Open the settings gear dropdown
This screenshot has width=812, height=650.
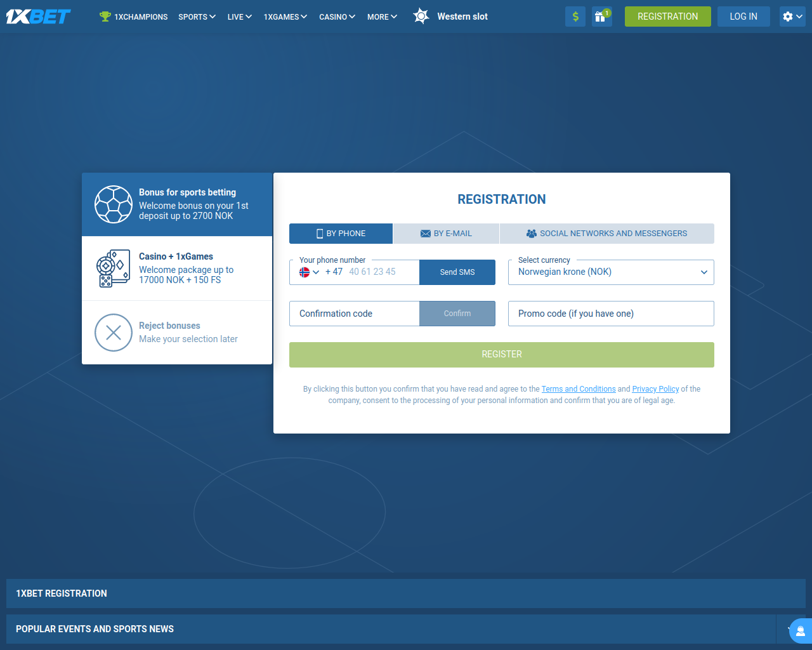coord(792,17)
